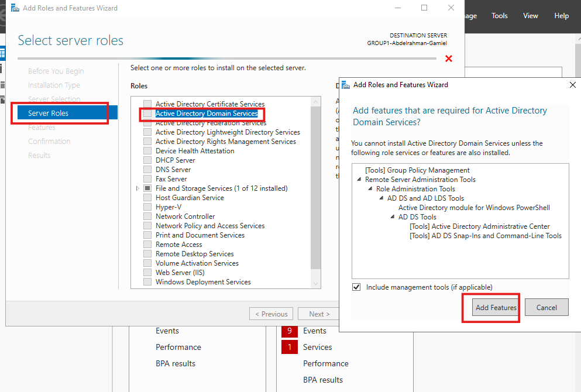Maximize the Add Roles and Features Wizard
581x392 pixels.
pyautogui.click(x=424, y=8)
